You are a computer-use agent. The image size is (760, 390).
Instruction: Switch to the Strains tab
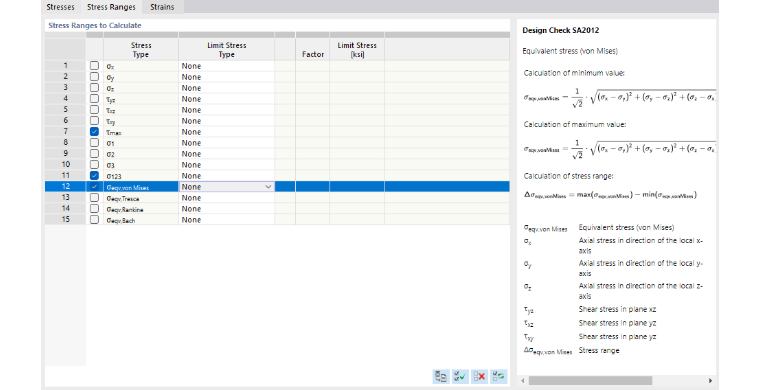click(162, 7)
